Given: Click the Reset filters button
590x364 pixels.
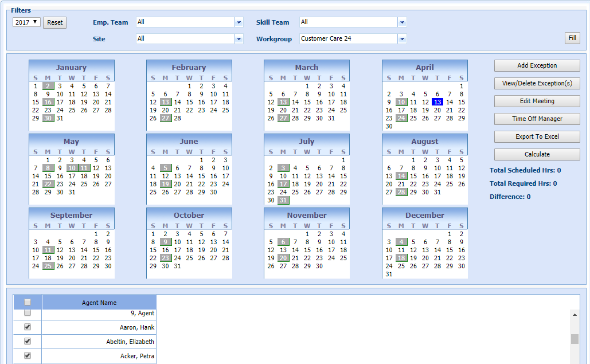Looking at the screenshot, I should click(x=55, y=23).
